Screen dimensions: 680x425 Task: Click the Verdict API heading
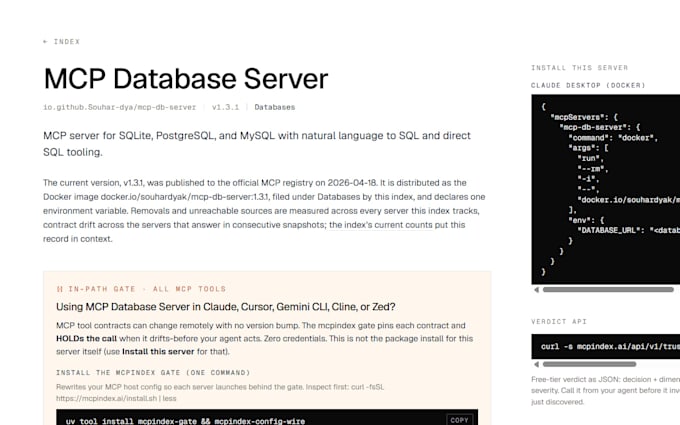coord(559,321)
